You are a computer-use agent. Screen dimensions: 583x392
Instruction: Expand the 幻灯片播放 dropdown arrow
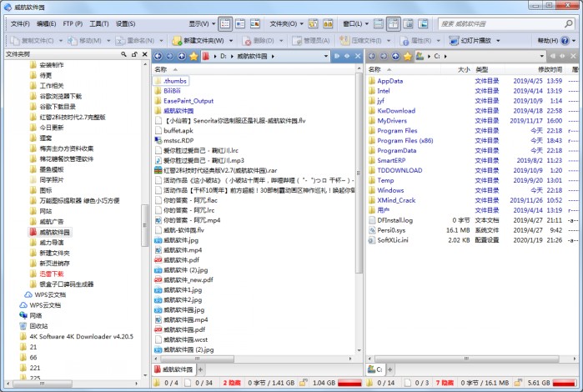tap(498, 41)
